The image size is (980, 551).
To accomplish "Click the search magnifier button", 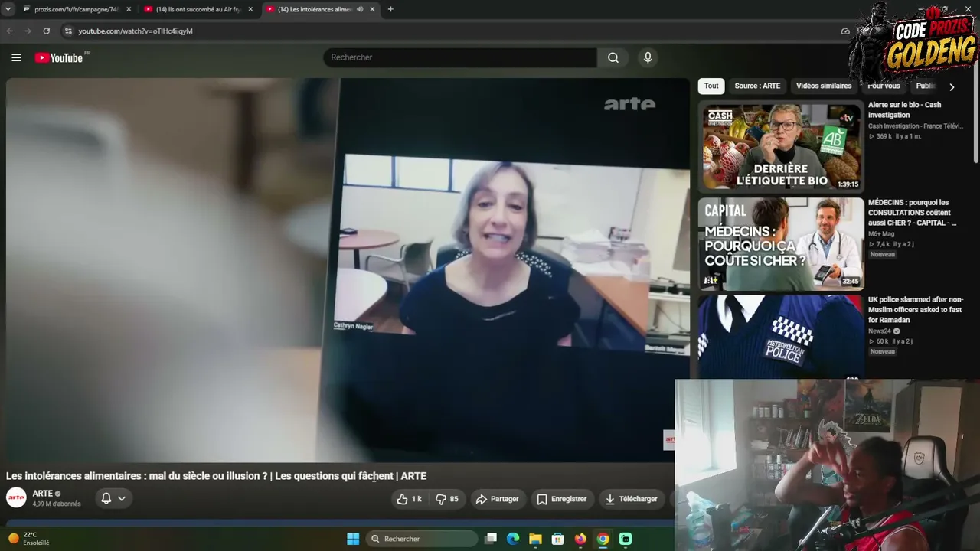I will pos(613,57).
